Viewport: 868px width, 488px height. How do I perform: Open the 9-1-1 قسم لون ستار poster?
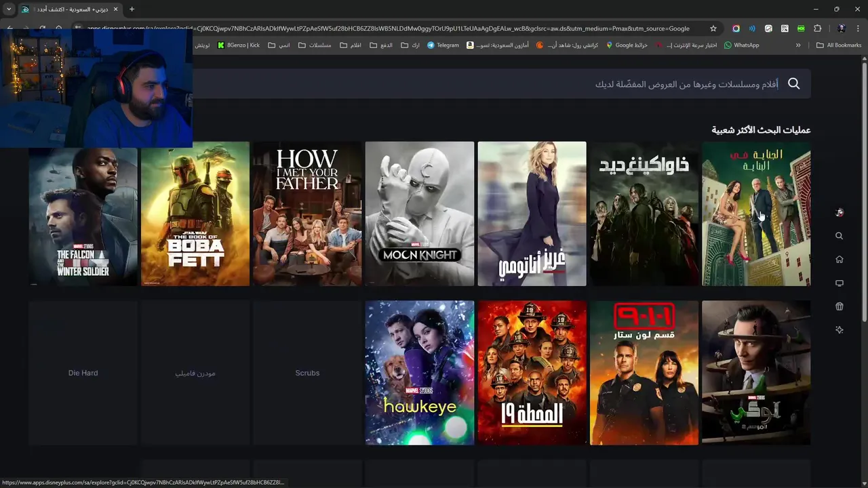(644, 373)
